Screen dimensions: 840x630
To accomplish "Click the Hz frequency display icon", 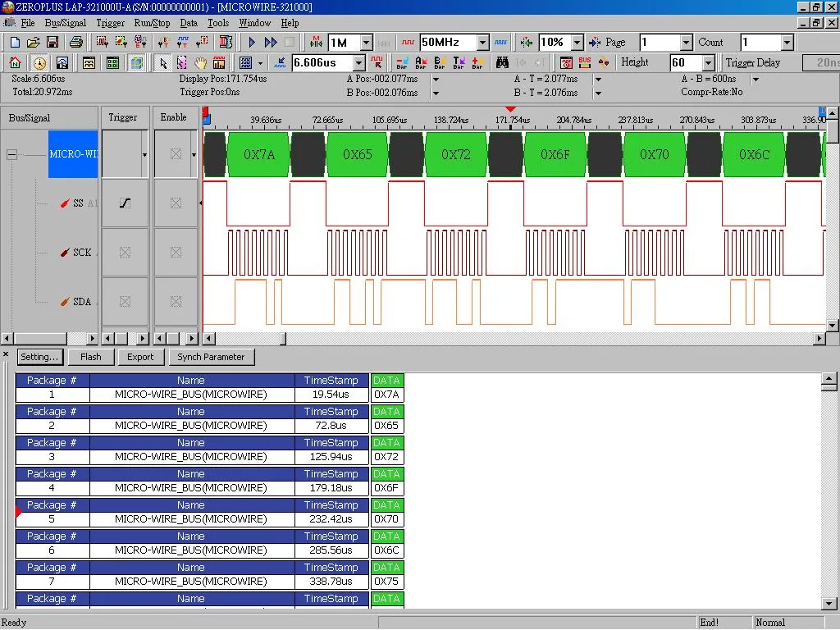I will (x=62, y=62).
